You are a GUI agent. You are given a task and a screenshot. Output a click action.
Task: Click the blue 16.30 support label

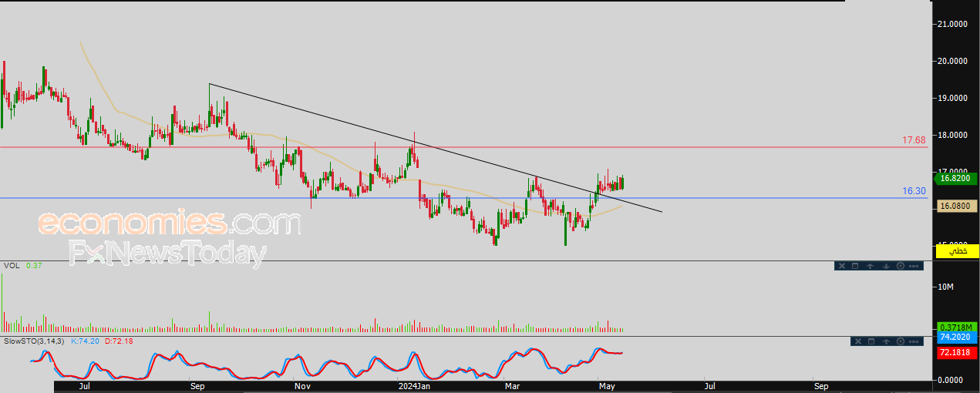[x=914, y=191]
